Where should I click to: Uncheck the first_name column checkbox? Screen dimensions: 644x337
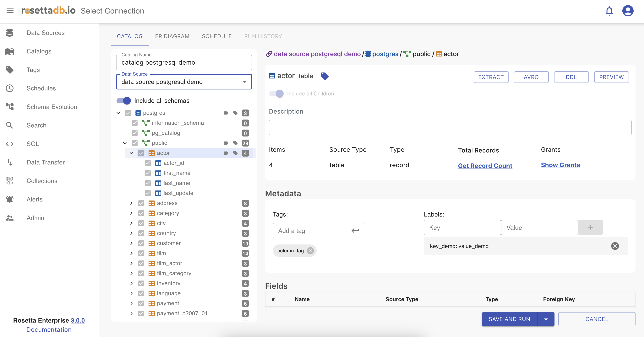(148, 173)
